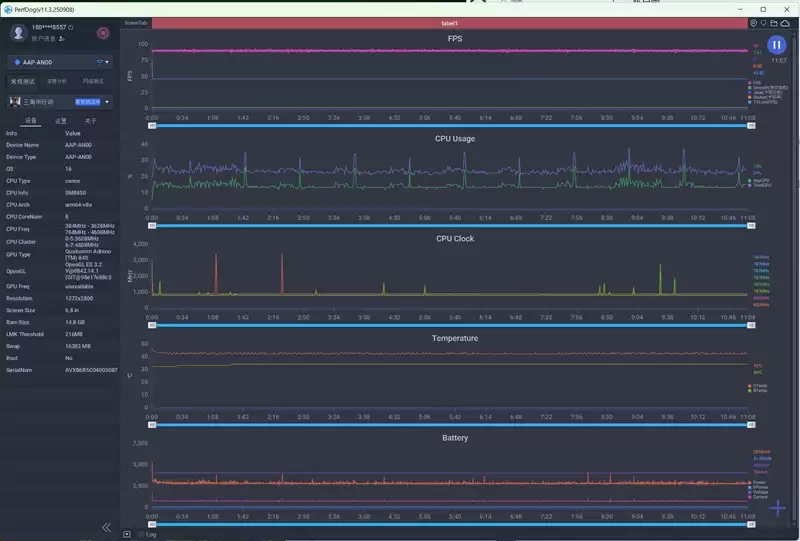Collapse the left panel with double-chevron icon
Viewport: 800px width, 541px height.
point(106,527)
